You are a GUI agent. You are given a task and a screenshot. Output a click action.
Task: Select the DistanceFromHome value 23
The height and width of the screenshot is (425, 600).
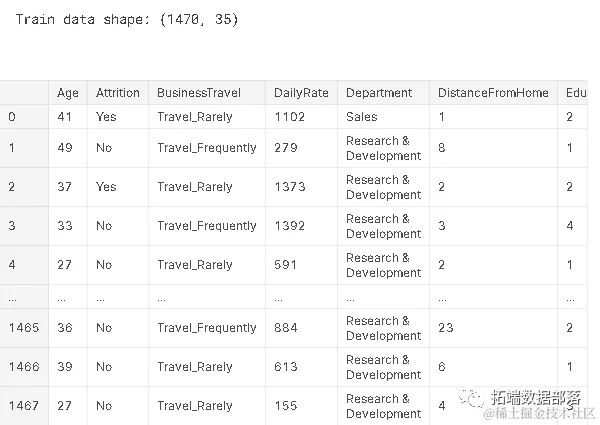pos(445,328)
